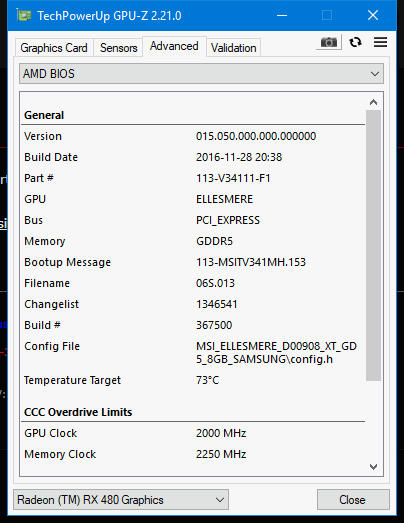Click build number 367500
Screen dimensions: 404x523
[x=214, y=325]
